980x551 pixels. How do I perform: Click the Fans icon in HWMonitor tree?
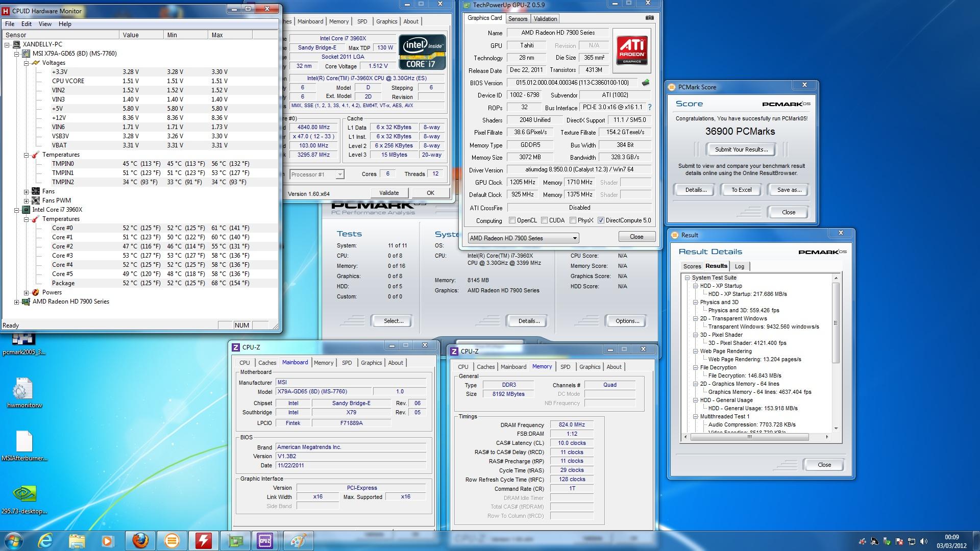pos(35,191)
